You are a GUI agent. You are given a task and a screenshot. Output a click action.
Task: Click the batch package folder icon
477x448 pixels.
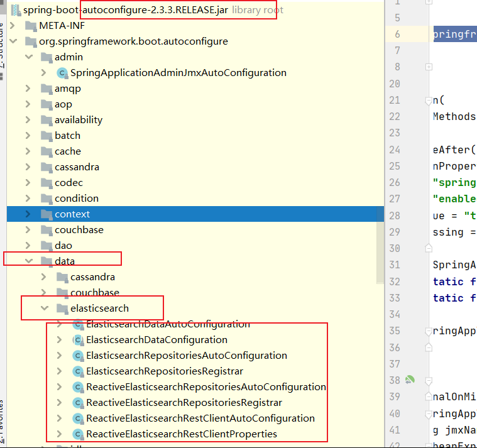47,136
